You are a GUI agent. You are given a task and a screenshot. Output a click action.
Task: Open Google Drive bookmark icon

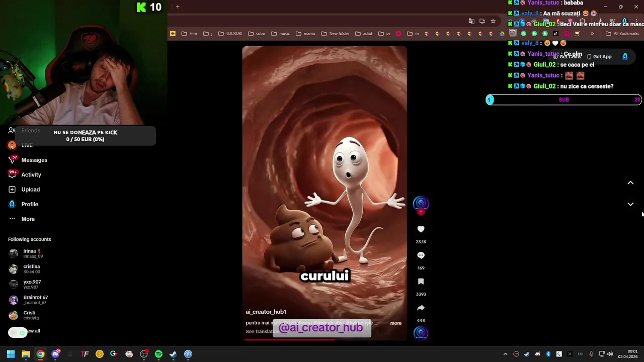(502, 34)
